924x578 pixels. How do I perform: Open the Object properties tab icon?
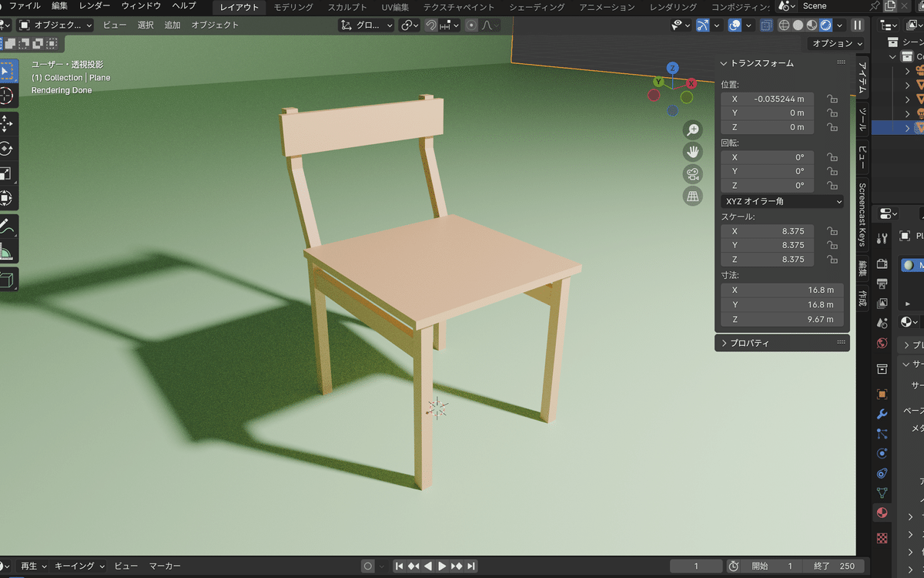tap(882, 394)
